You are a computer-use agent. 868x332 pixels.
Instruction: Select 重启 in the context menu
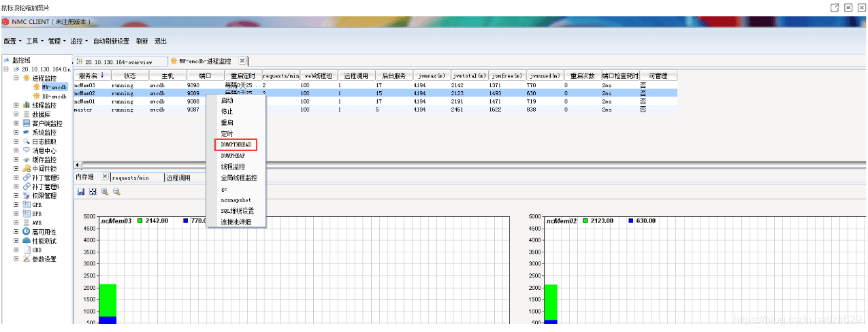coord(227,122)
